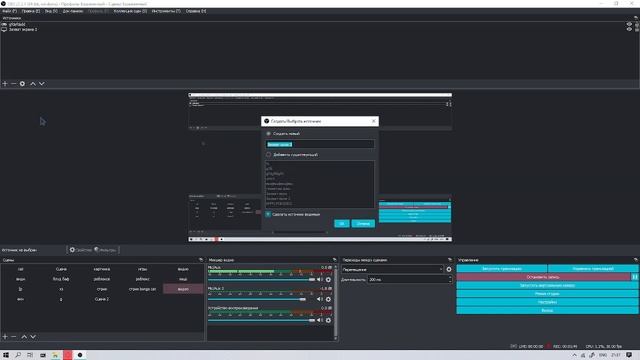Open notification center in system tray
This screenshot has width=640, height=360.
(629, 355)
